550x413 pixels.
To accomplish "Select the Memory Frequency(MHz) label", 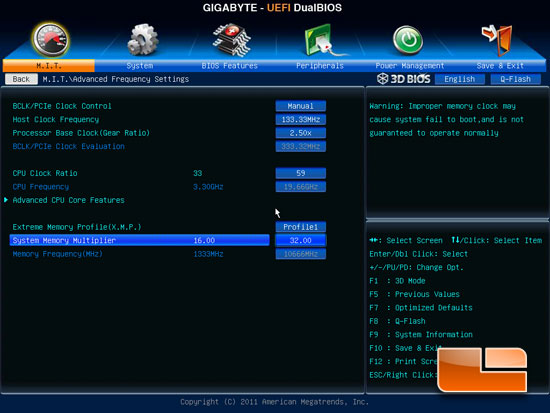I will 58,254.
